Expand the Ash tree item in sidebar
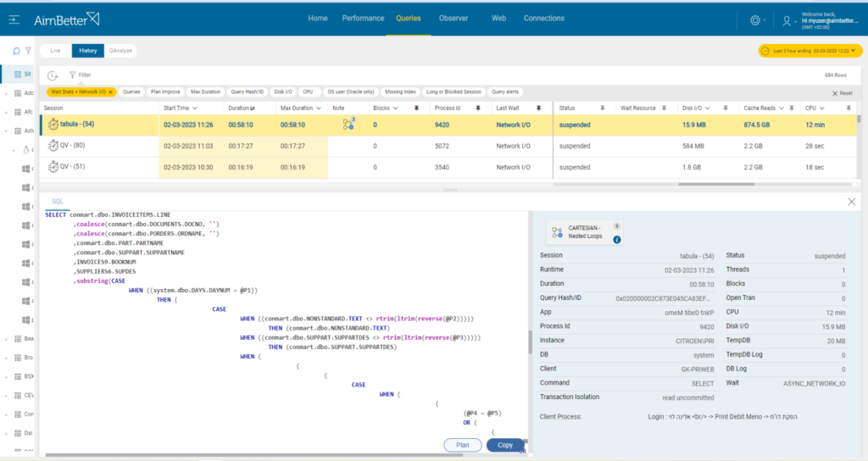Image resolution: width=868 pixels, height=461 pixels. coord(6,131)
